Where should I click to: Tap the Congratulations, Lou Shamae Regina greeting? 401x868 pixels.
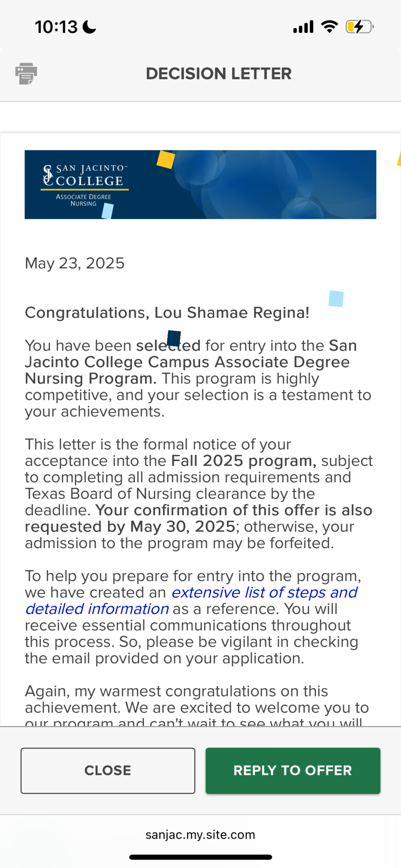tap(167, 313)
